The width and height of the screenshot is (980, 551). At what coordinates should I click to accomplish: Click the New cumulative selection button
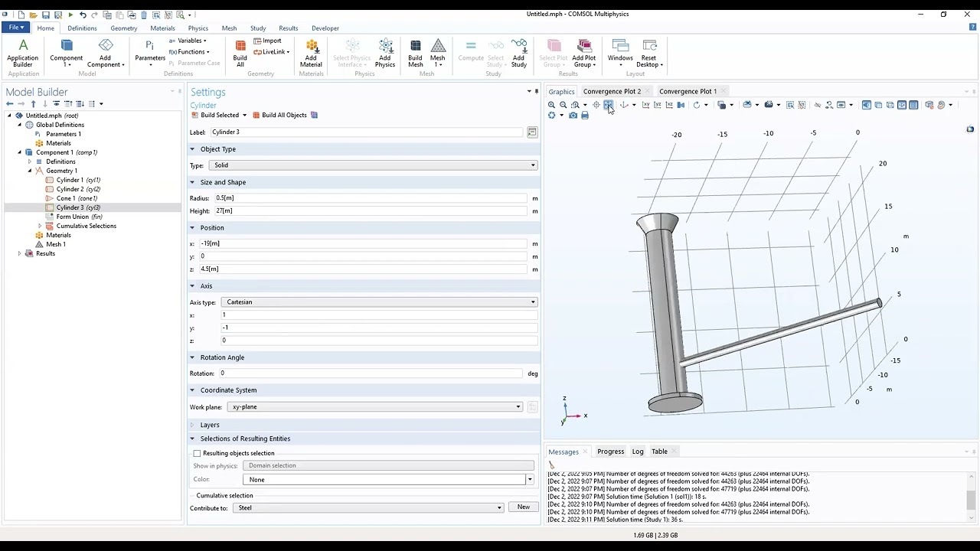pos(523,507)
